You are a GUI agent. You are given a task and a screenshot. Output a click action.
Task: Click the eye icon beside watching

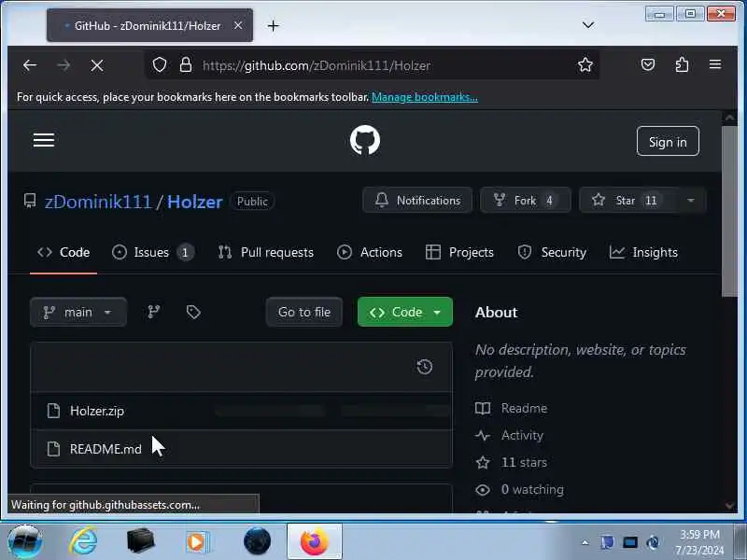click(483, 489)
